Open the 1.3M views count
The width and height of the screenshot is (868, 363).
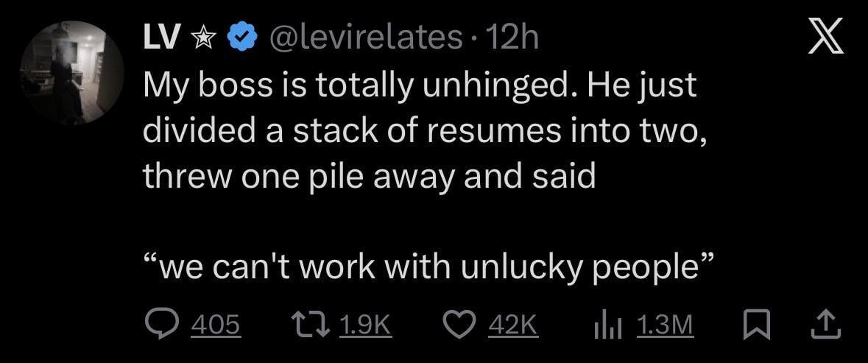(x=664, y=325)
